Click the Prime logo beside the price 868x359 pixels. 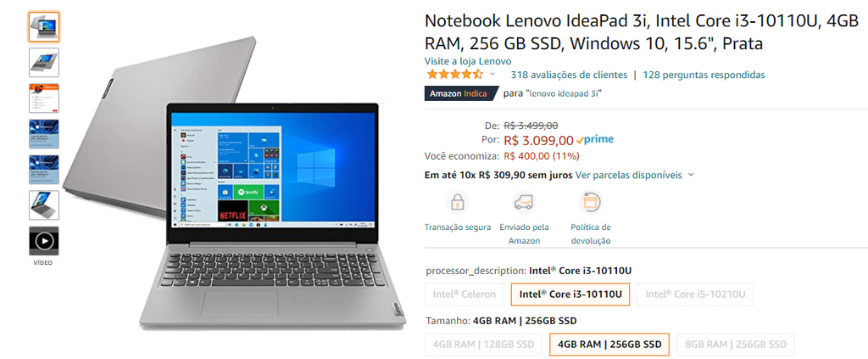click(595, 139)
